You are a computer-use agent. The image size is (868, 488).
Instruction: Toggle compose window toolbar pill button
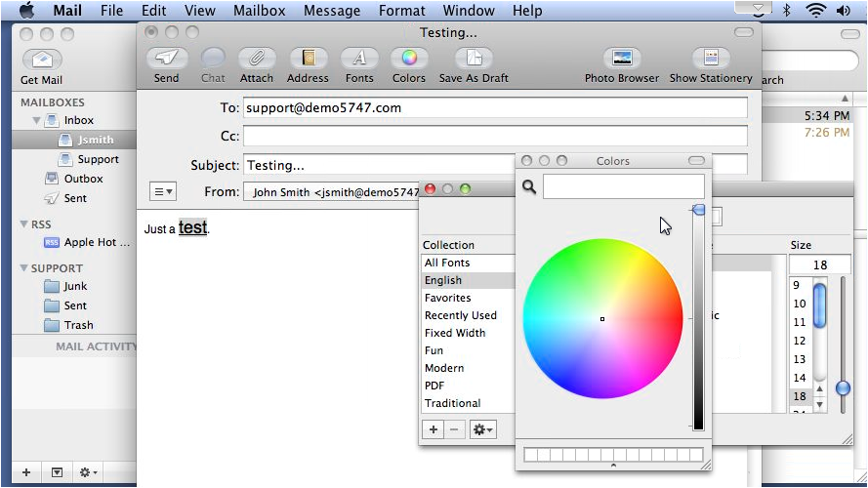click(743, 32)
